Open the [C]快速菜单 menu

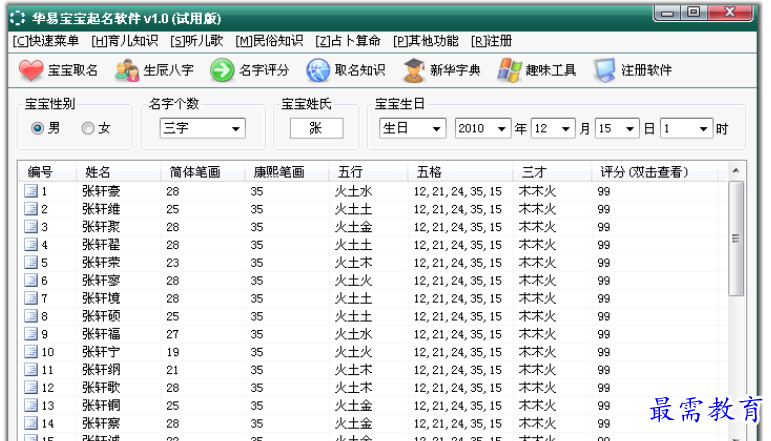click(x=46, y=41)
